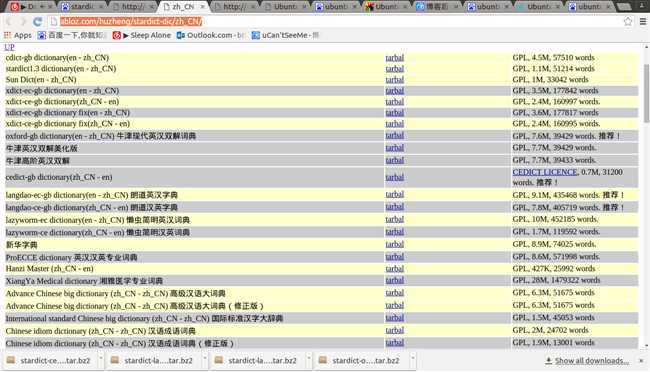Select text 'cdict-gb dictionary(en - zh_CN)'
Image resolution: width=650 pixels, height=372 pixels.
57,58
